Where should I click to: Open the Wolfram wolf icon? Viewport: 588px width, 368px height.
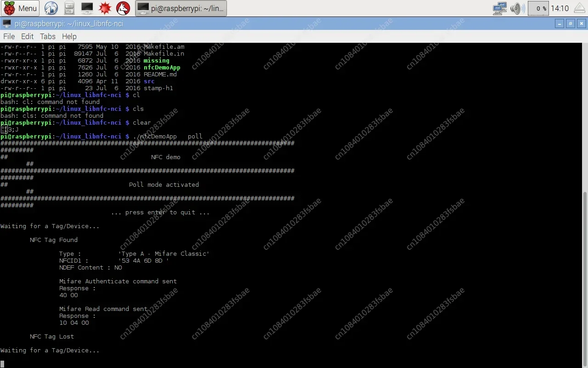coord(122,8)
